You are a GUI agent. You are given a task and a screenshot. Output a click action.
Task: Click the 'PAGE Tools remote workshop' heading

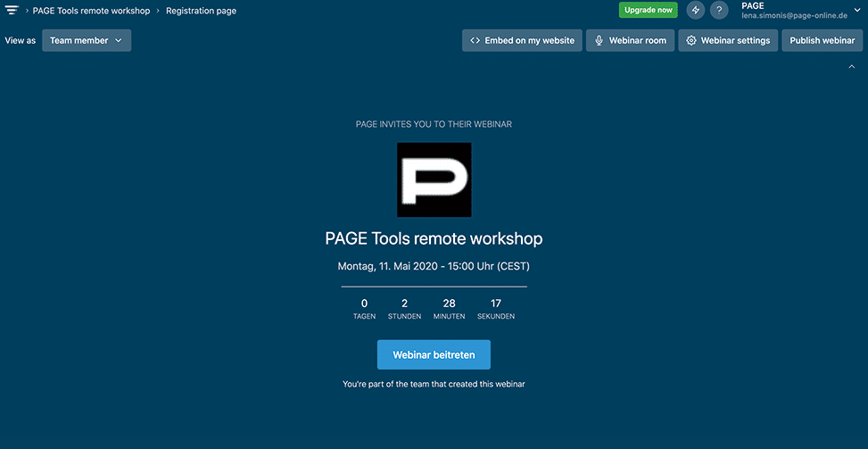point(434,238)
